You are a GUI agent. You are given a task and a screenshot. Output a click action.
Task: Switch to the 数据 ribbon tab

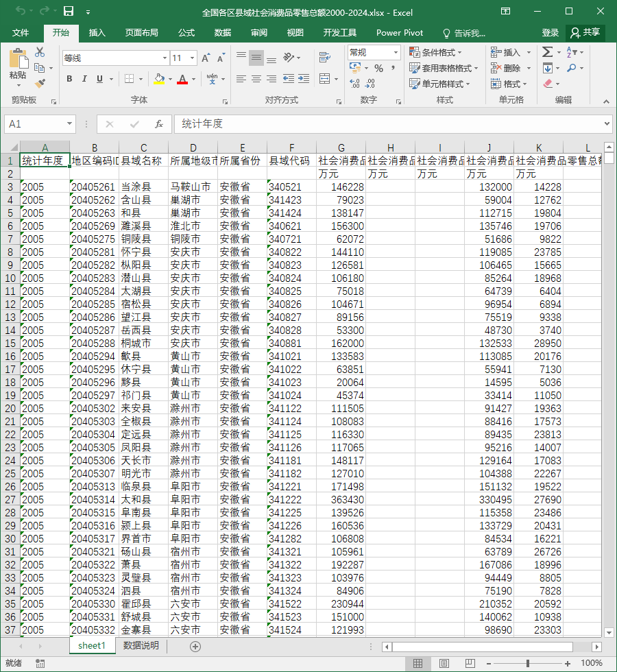(x=222, y=33)
